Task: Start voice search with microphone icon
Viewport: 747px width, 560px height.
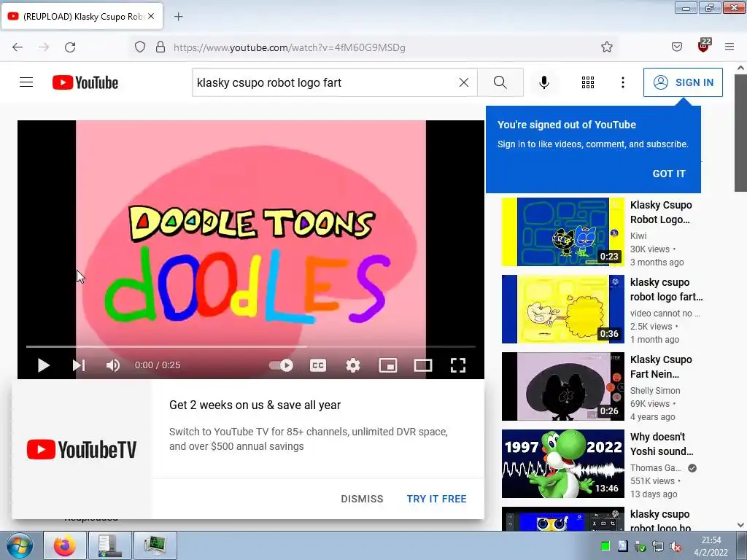Action: (x=543, y=82)
